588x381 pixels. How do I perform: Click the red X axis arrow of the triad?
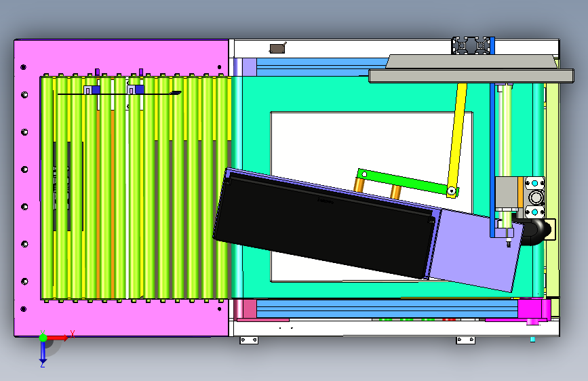[58, 338]
